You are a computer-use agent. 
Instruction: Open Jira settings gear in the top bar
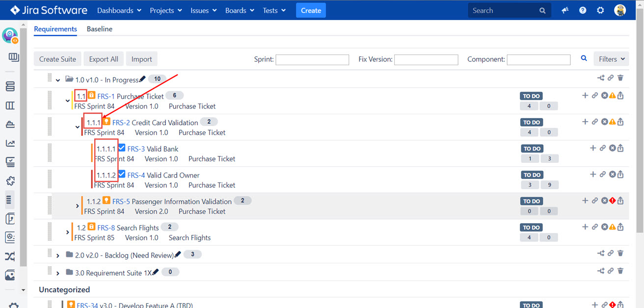[x=600, y=10]
